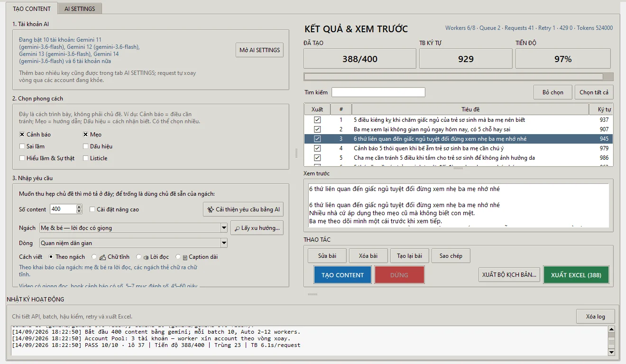Open AI settings via Mở AI SETTINGS button
Viewport: 626px width, 364px height.
tap(259, 50)
